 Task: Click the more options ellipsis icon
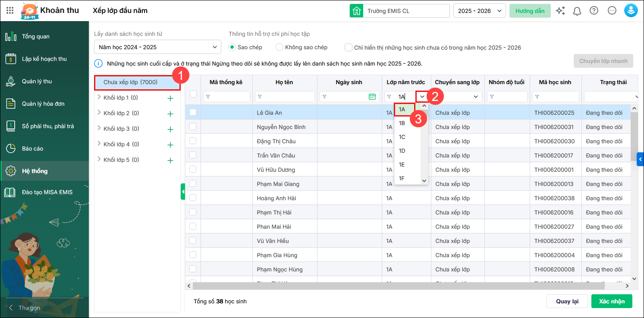612,11
